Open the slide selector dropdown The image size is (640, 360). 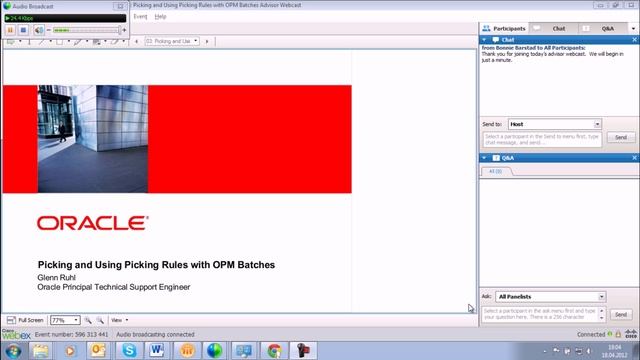(172, 41)
